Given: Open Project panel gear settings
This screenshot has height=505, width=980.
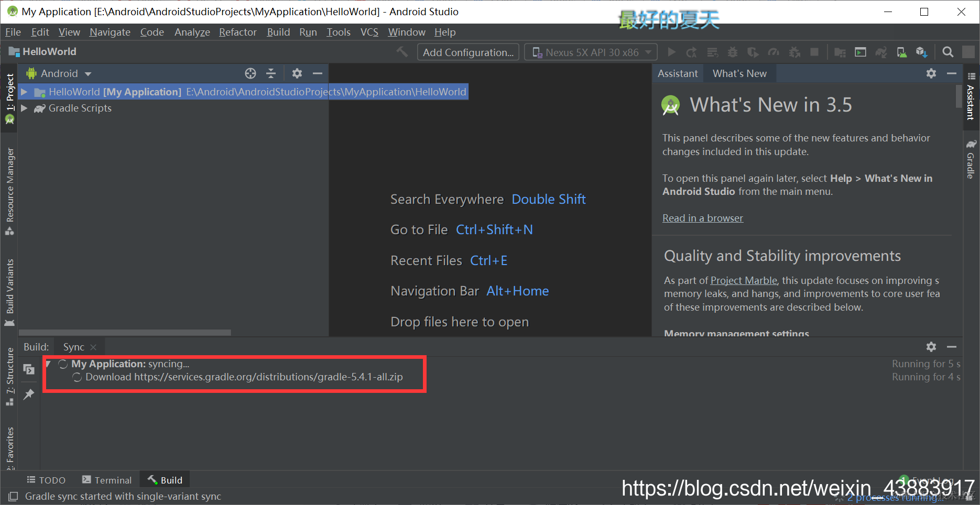Looking at the screenshot, I should pos(297,73).
